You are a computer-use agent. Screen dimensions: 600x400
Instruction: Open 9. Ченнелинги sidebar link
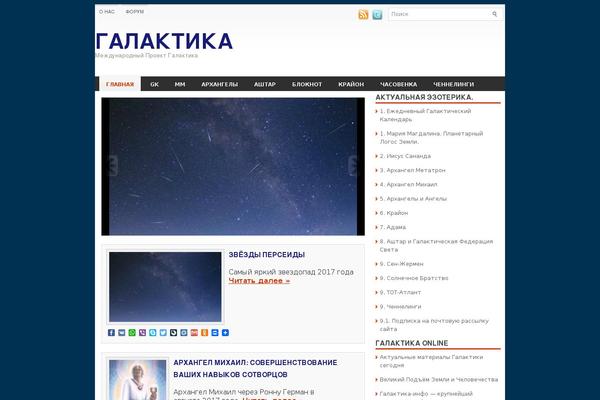tap(400, 307)
